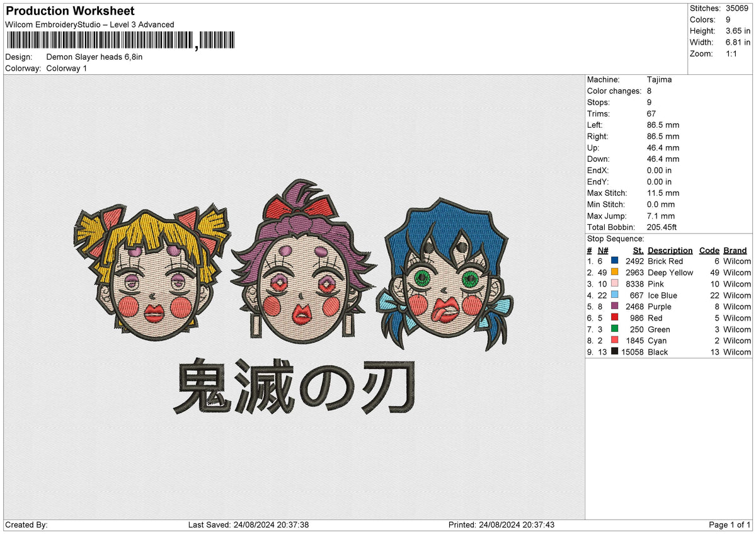Click the Cyan color swatch
The width and height of the screenshot is (756, 534).
614,340
